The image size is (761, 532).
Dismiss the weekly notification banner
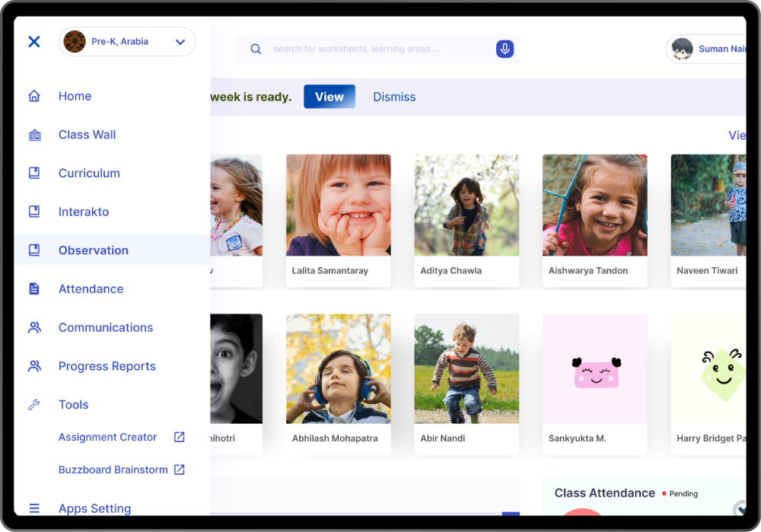pyautogui.click(x=394, y=97)
